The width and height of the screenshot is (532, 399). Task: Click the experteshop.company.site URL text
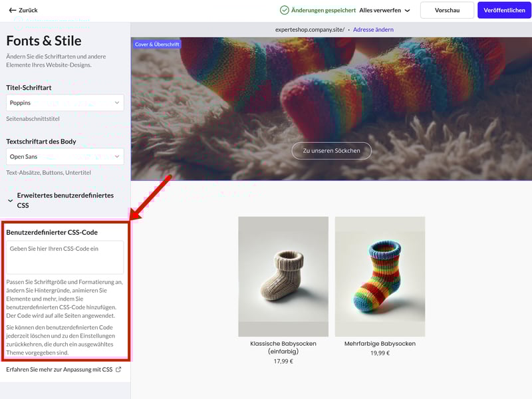pos(310,29)
